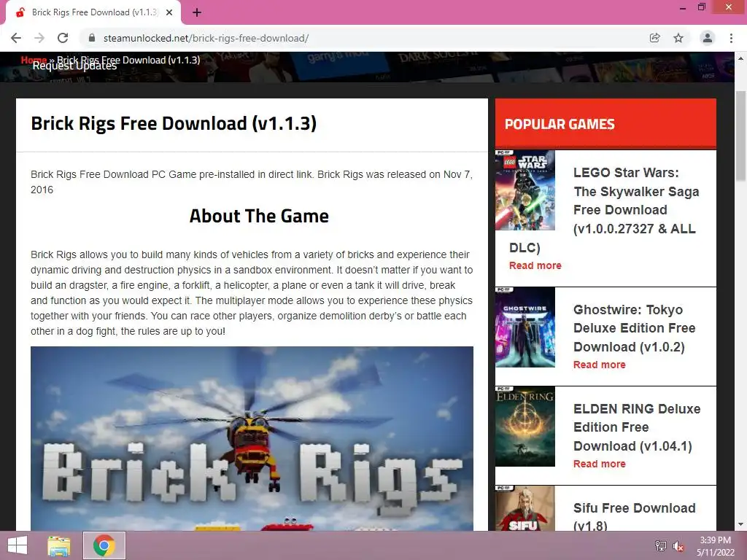Open Chrome three-dot menu
This screenshot has height=560, width=747.
pyautogui.click(x=731, y=38)
